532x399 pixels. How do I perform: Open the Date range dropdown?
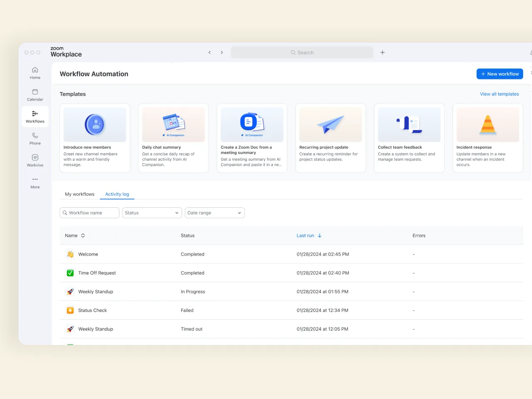(214, 213)
